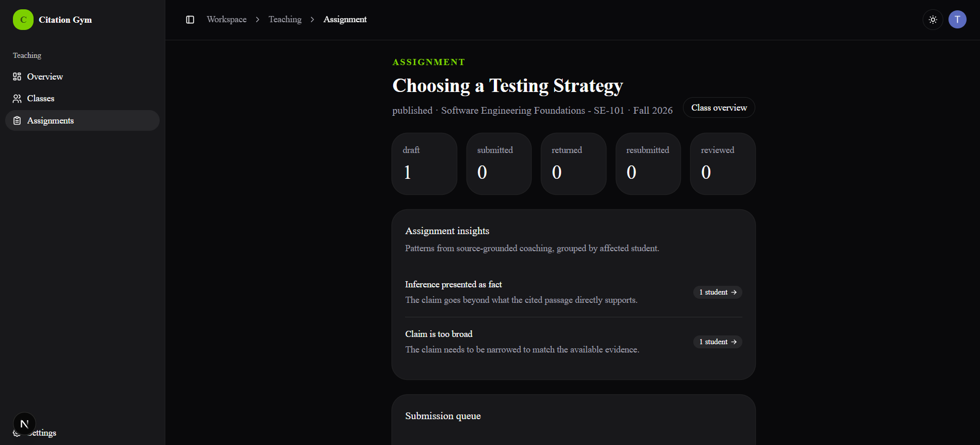Go to Teaching breadcrumb
980x445 pixels.
pyautogui.click(x=285, y=20)
